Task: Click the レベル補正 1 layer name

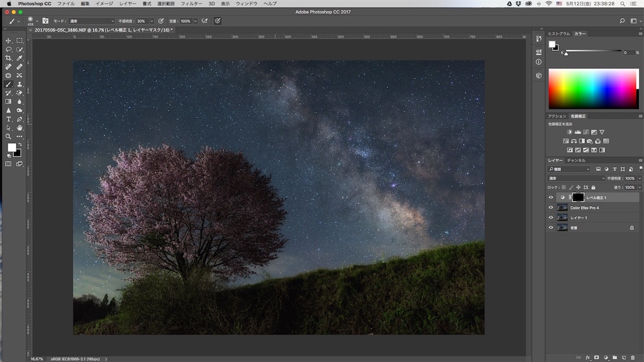Action: (596, 197)
